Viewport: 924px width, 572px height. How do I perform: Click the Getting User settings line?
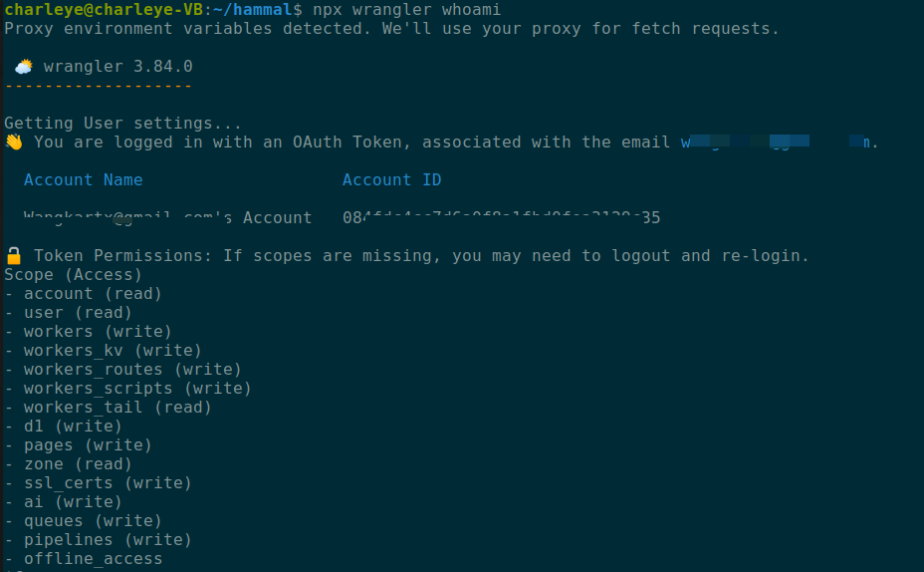[122, 124]
